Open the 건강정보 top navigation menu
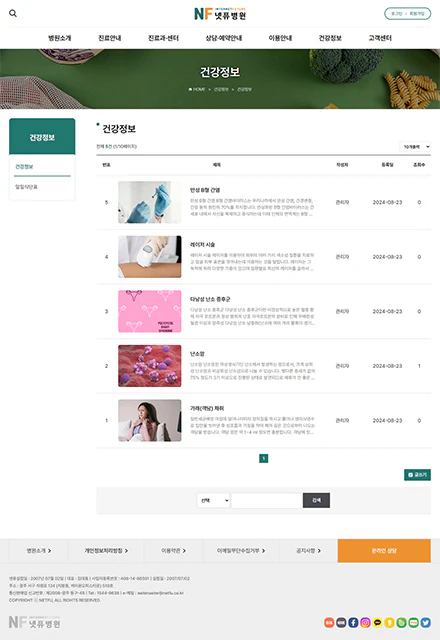 (x=330, y=38)
